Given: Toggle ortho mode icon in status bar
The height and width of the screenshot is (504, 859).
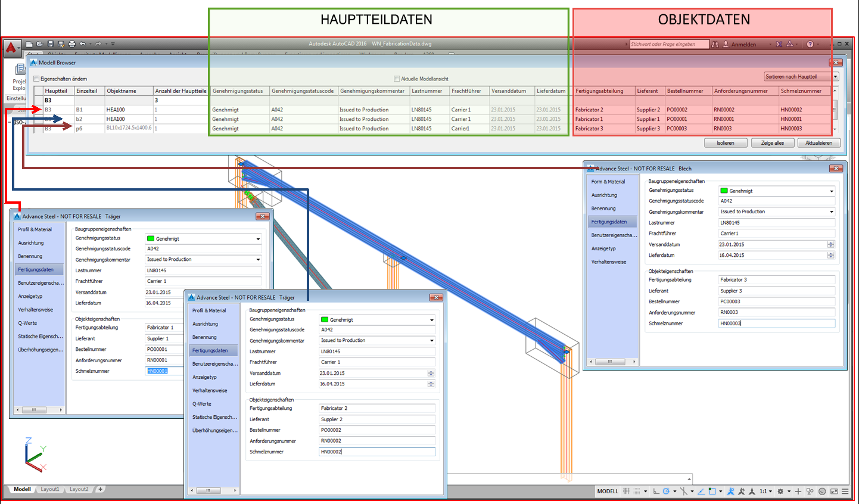Looking at the screenshot, I should click(x=656, y=491).
